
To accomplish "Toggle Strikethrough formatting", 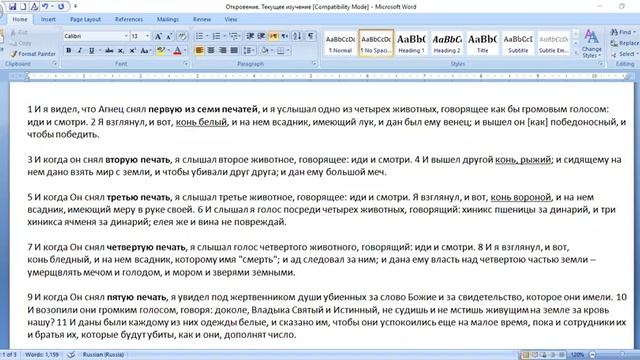I will (x=109, y=51).
